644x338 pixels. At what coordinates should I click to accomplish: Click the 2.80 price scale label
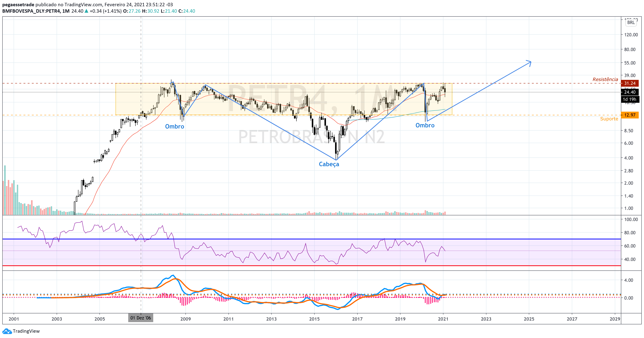628,171
